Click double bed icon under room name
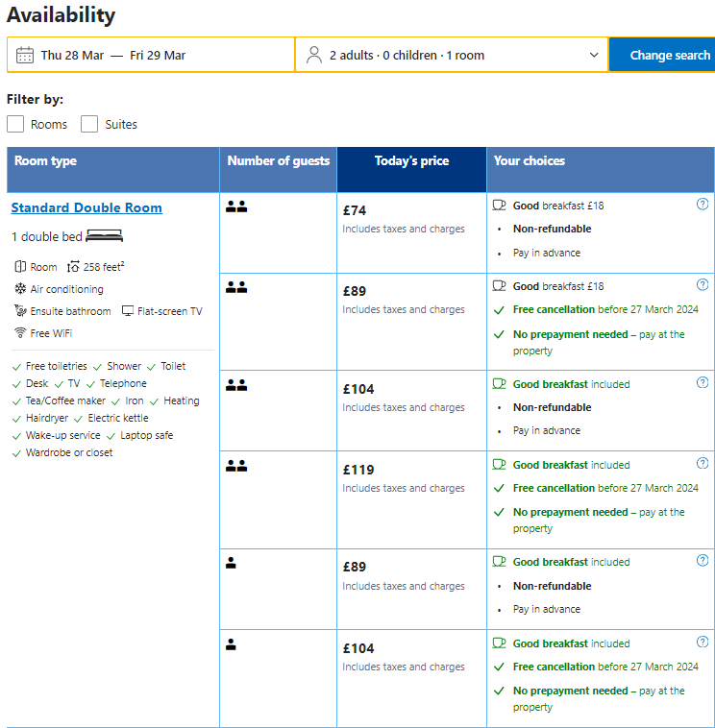Screen dimensions: 715x728 [x=105, y=236]
